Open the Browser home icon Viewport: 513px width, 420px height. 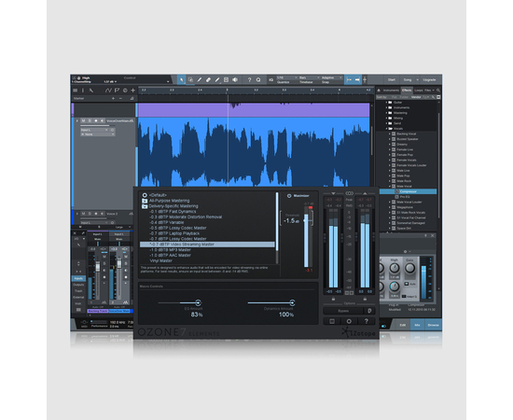click(379, 90)
